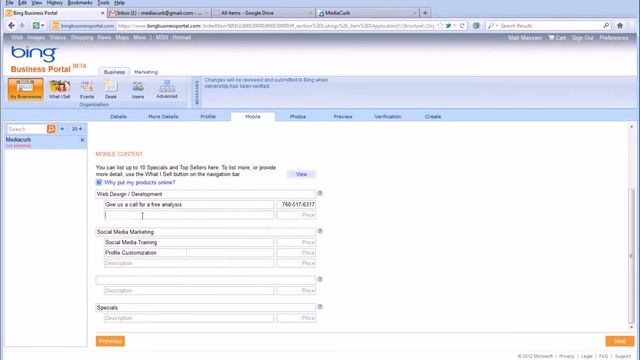Screen dimensions: 640x360
Task: Click the browser back arrow
Action: pos(11,25)
